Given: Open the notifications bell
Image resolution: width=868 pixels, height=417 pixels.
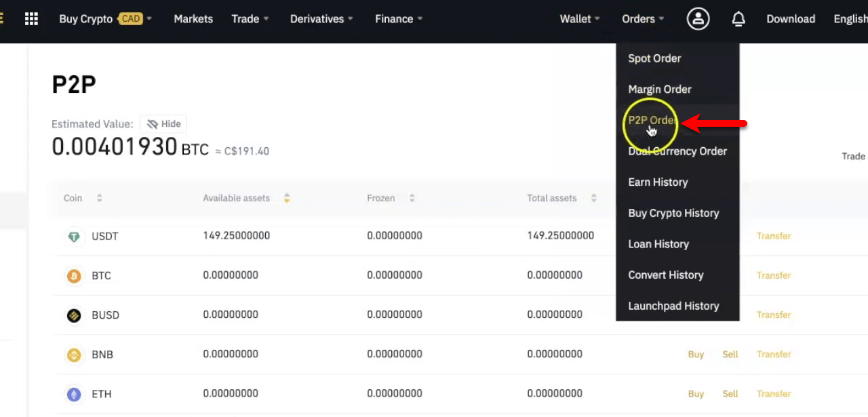Looking at the screenshot, I should tap(738, 19).
